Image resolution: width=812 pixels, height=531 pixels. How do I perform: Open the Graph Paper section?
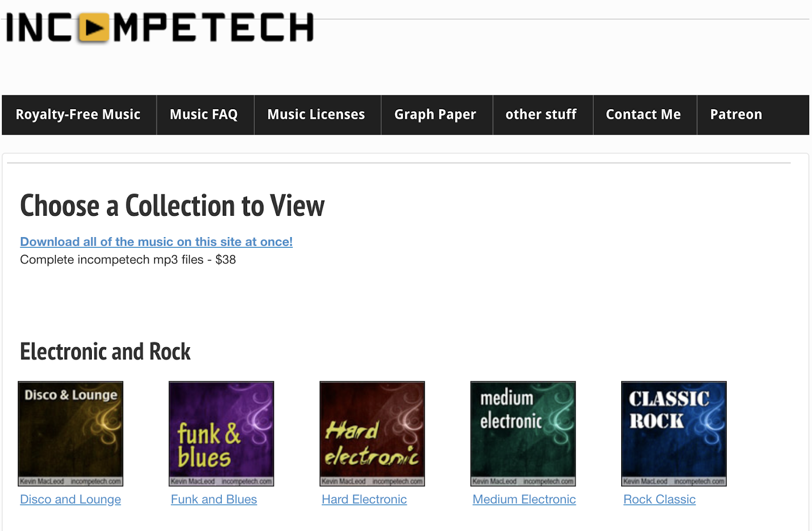[x=435, y=115]
